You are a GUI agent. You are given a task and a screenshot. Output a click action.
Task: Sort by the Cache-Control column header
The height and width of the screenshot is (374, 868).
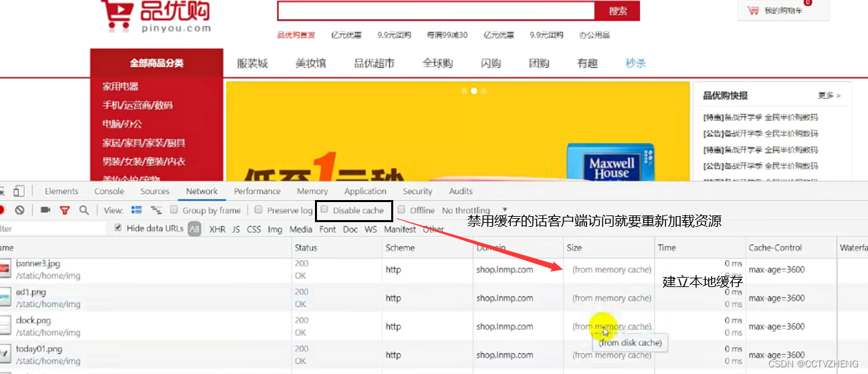pyautogui.click(x=791, y=248)
